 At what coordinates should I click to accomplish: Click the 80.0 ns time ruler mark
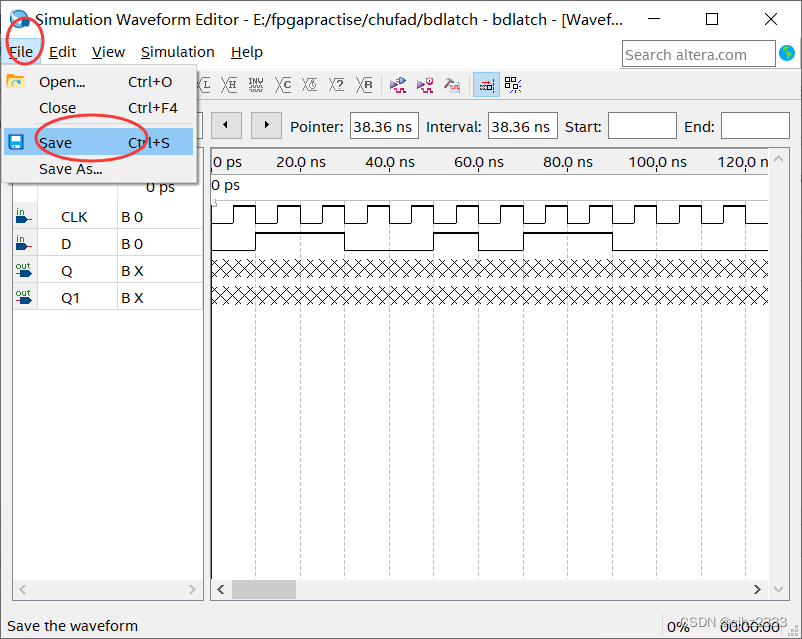point(568,162)
